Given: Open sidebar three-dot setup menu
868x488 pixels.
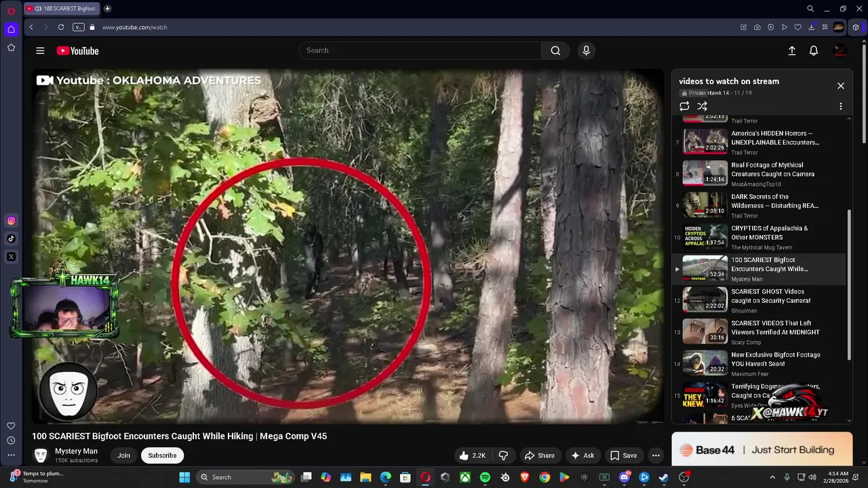Looking at the screenshot, I should coord(11,455).
